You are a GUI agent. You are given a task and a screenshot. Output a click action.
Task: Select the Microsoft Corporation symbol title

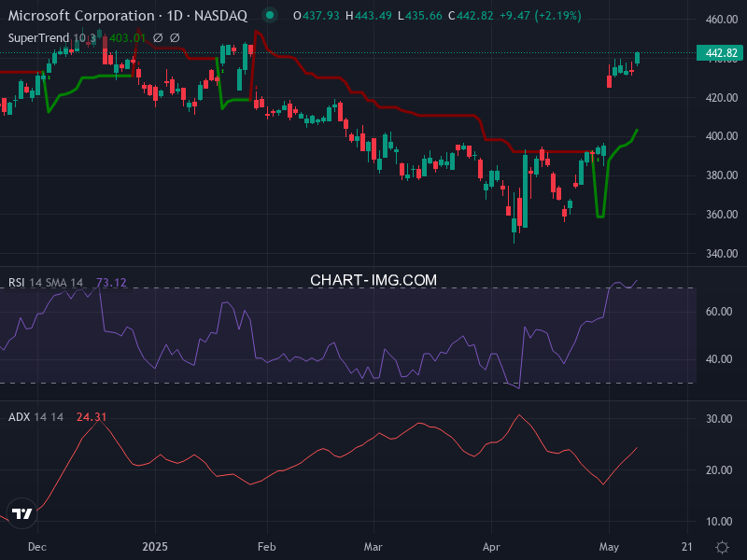point(128,16)
